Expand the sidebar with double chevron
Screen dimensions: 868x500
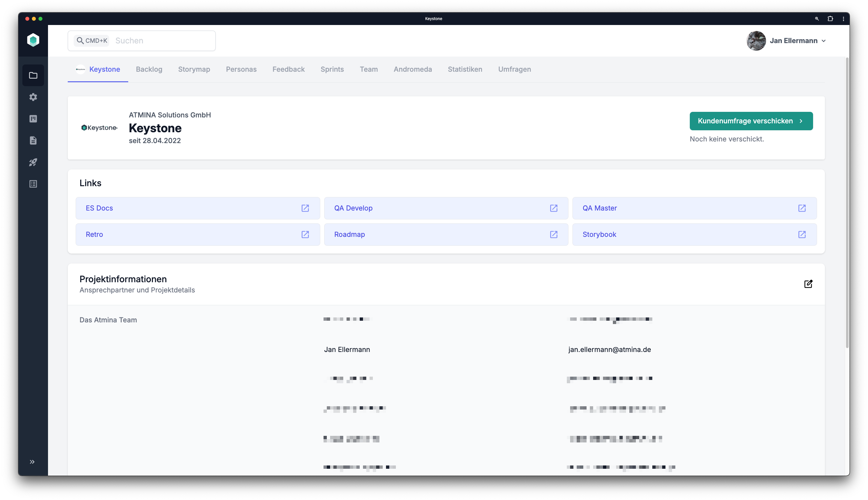click(x=32, y=462)
